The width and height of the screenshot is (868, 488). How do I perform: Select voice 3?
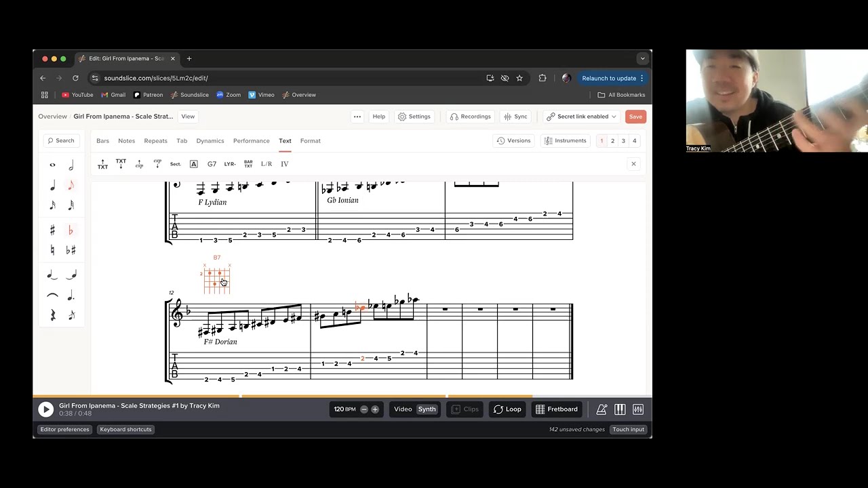[623, 141]
